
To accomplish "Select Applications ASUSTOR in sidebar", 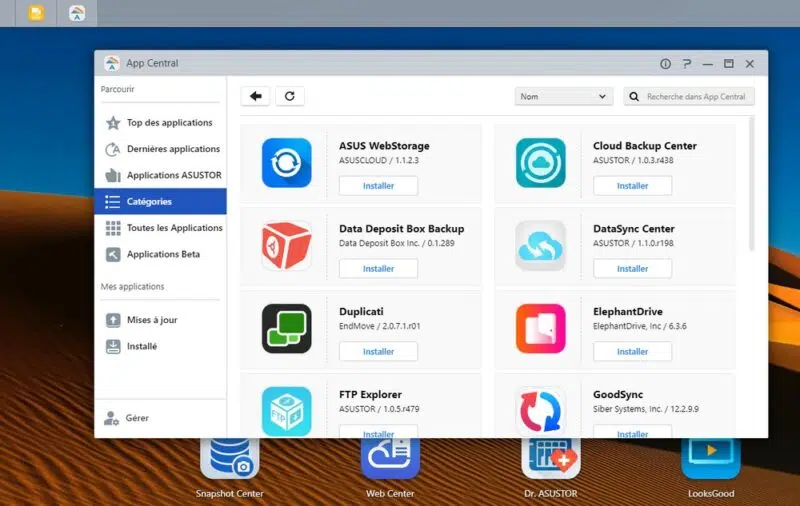I will [160, 175].
